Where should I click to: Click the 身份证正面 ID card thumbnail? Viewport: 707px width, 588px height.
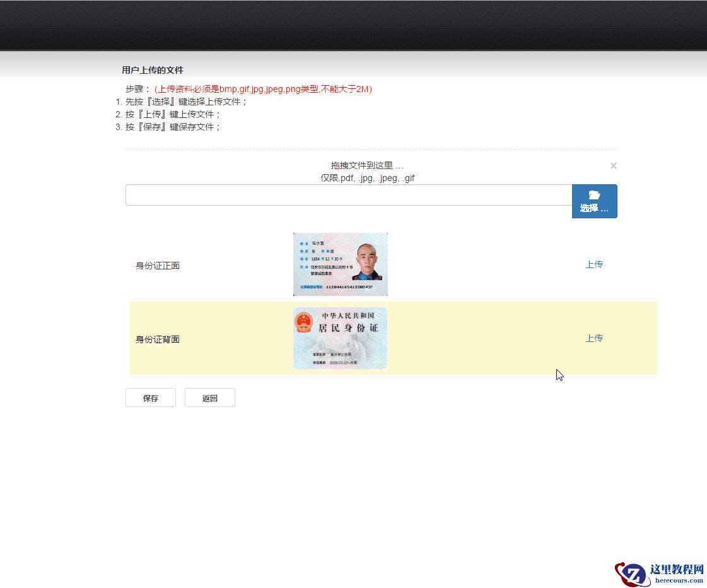point(340,264)
